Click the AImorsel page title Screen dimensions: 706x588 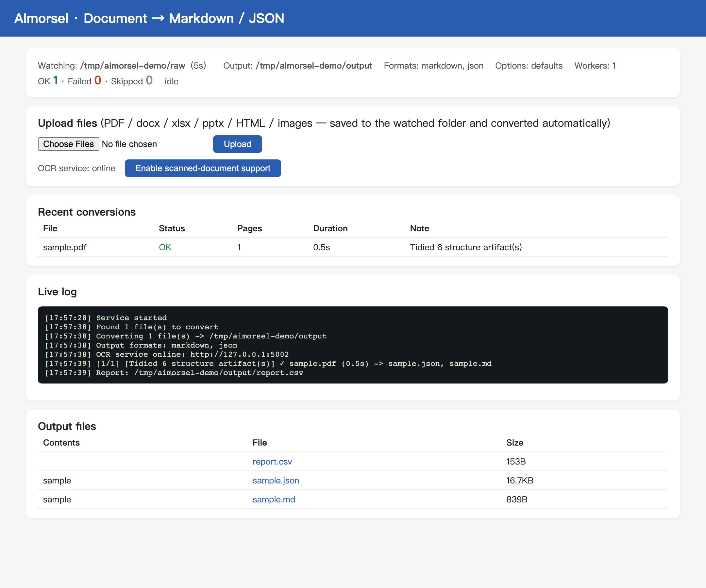(x=149, y=18)
